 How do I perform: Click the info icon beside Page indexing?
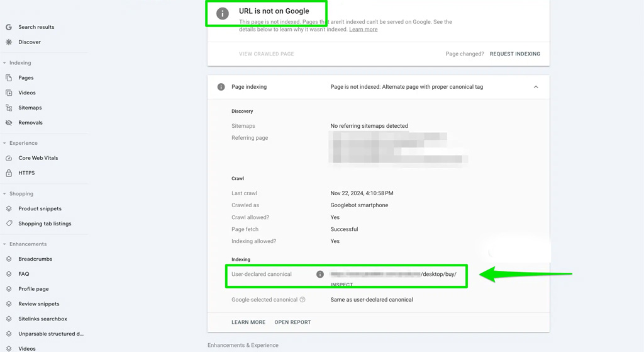pyautogui.click(x=221, y=87)
